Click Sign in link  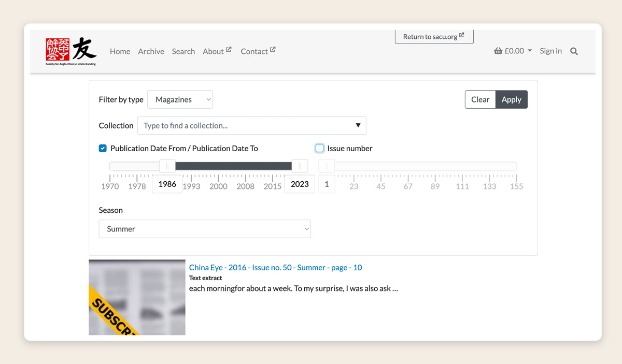pyautogui.click(x=550, y=51)
